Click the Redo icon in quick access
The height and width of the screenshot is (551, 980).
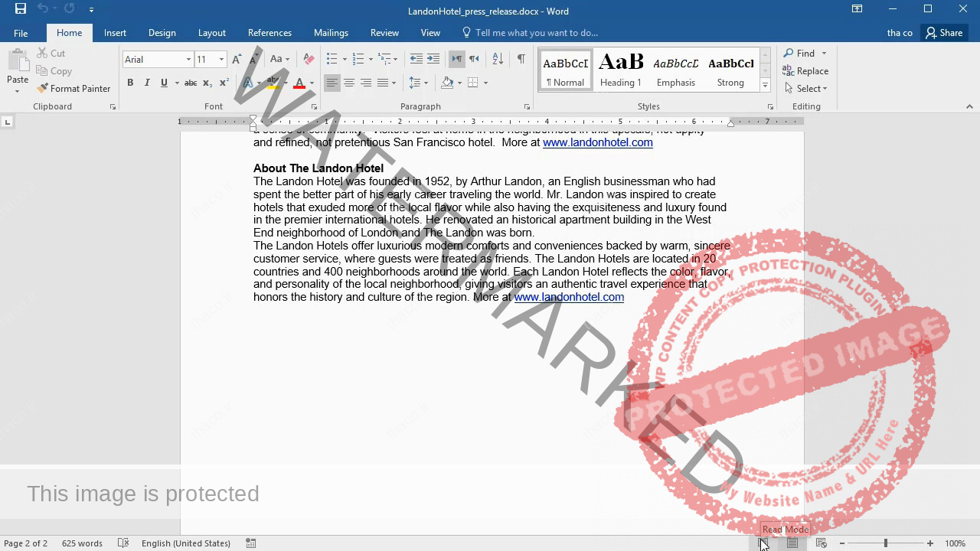click(x=69, y=9)
